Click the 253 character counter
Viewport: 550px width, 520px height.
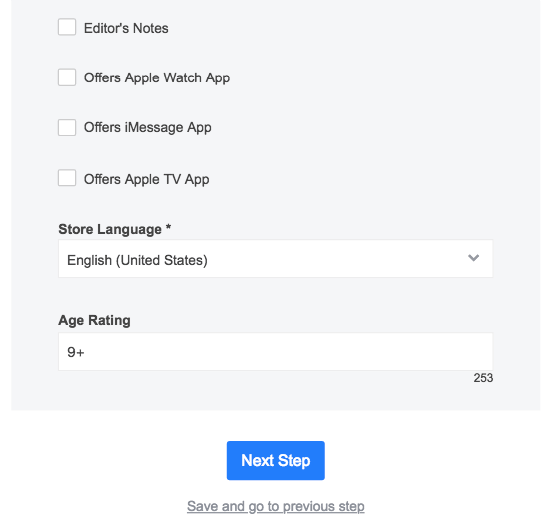click(x=483, y=378)
